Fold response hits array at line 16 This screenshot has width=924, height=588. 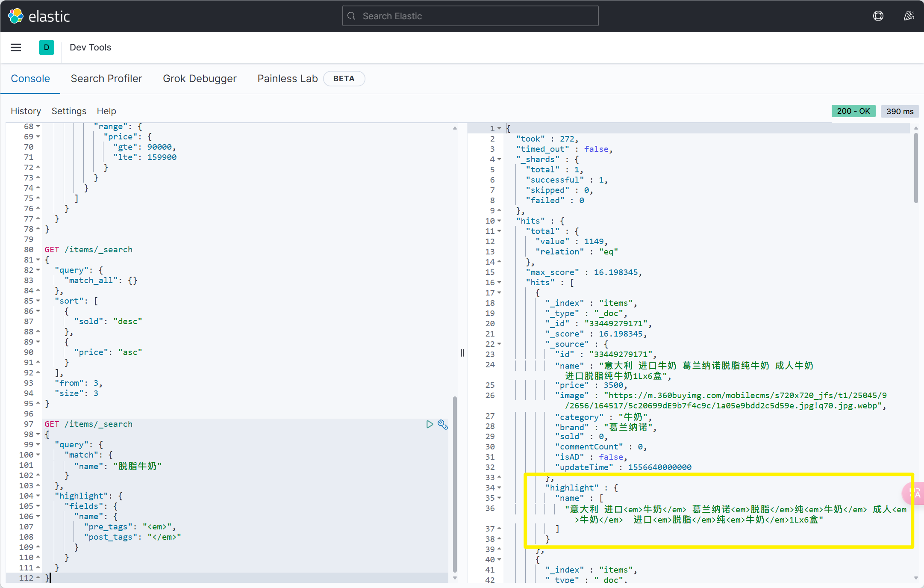pos(499,283)
